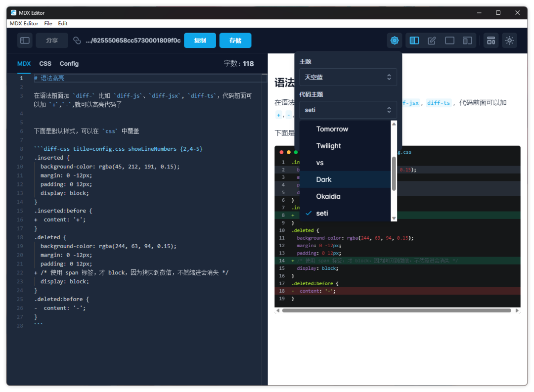Image resolution: width=534 pixels, height=392 pixels.
Task: Click the blue 复制 button
Action: click(200, 41)
